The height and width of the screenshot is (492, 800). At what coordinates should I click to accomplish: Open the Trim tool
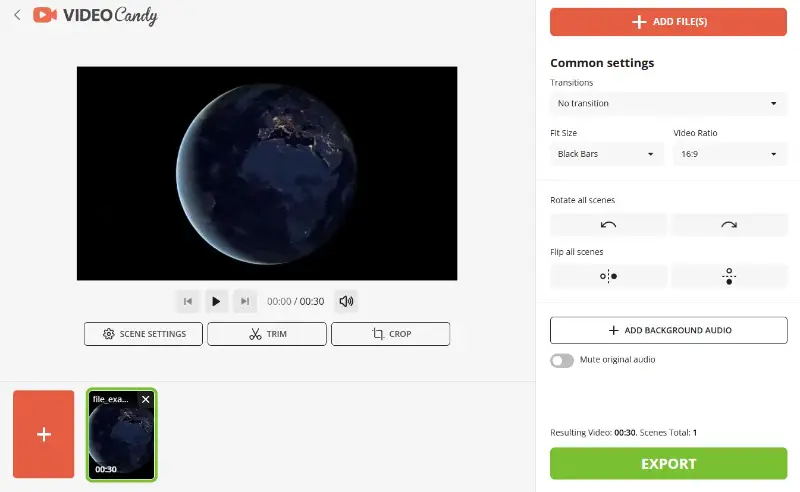267,334
